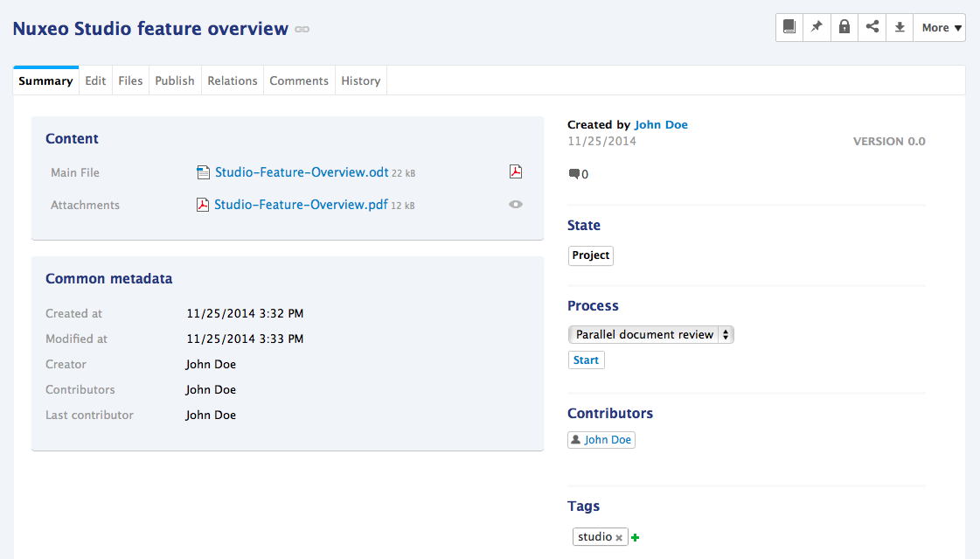Click the Process section heading
The height and width of the screenshot is (559, 980).
[x=593, y=306]
